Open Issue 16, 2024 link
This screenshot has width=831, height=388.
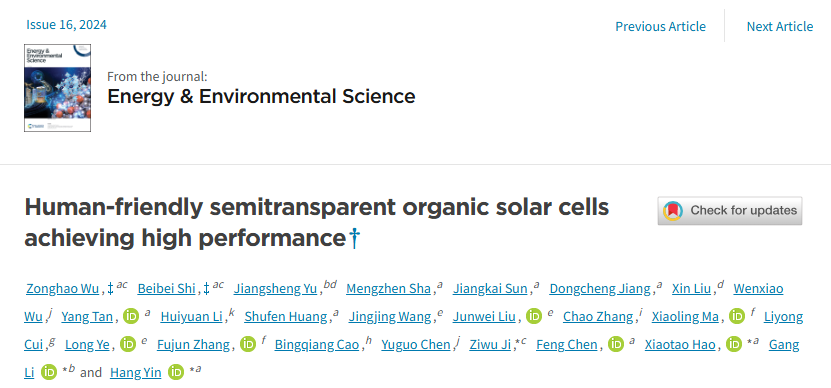pos(66,24)
